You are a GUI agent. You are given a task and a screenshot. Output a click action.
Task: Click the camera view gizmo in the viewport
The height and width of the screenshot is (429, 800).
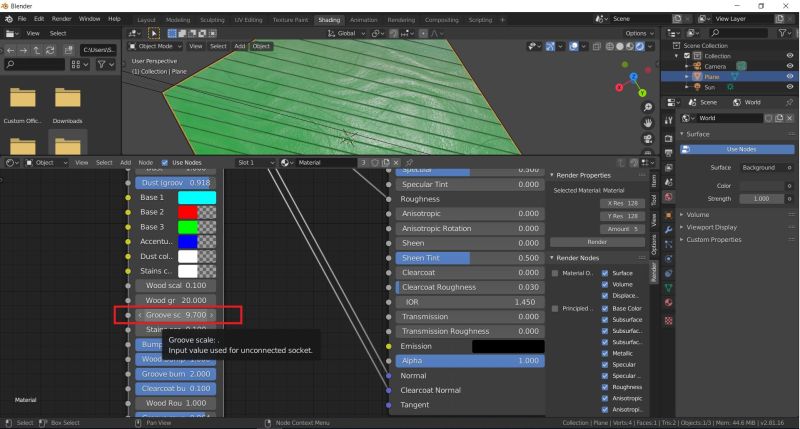[647, 139]
